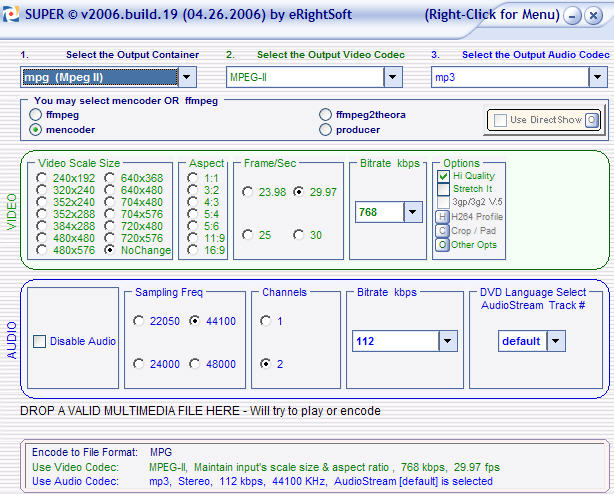Select the producer encoder option
This screenshot has height=495, width=614.
(x=325, y=130)
